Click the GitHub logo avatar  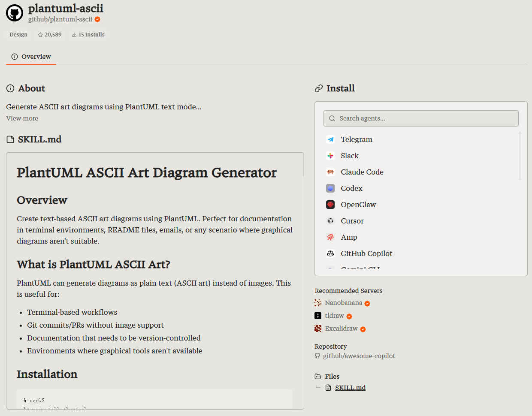(15, 13)
